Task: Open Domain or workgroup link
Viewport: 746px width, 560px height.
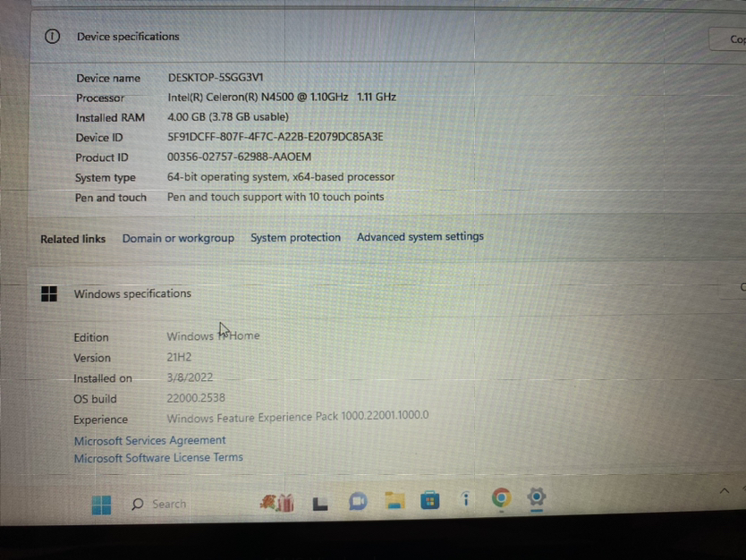Action: (178, 238)
